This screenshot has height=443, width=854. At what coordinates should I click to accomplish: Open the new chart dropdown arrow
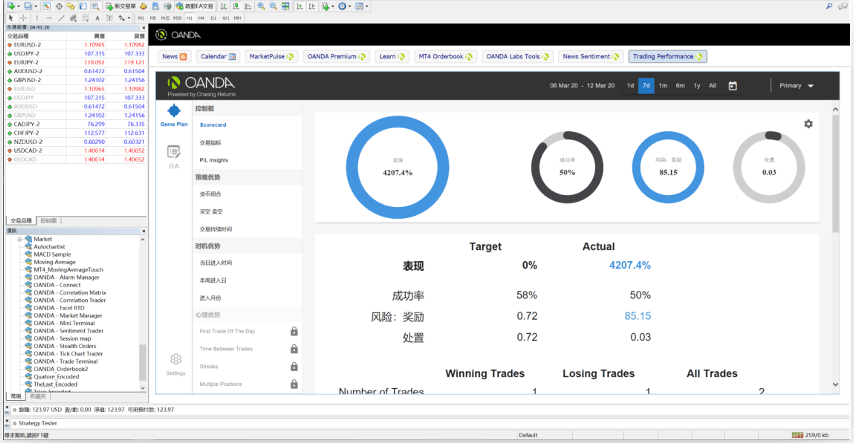pos(19,6)
